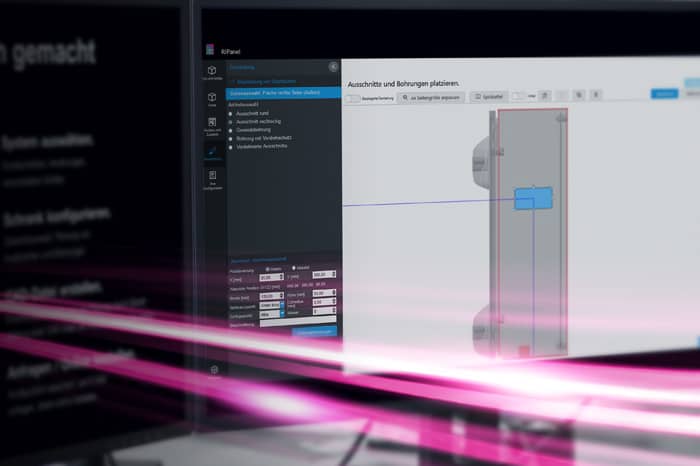Click the Spiegeln toolbar button

click(489, 96)
